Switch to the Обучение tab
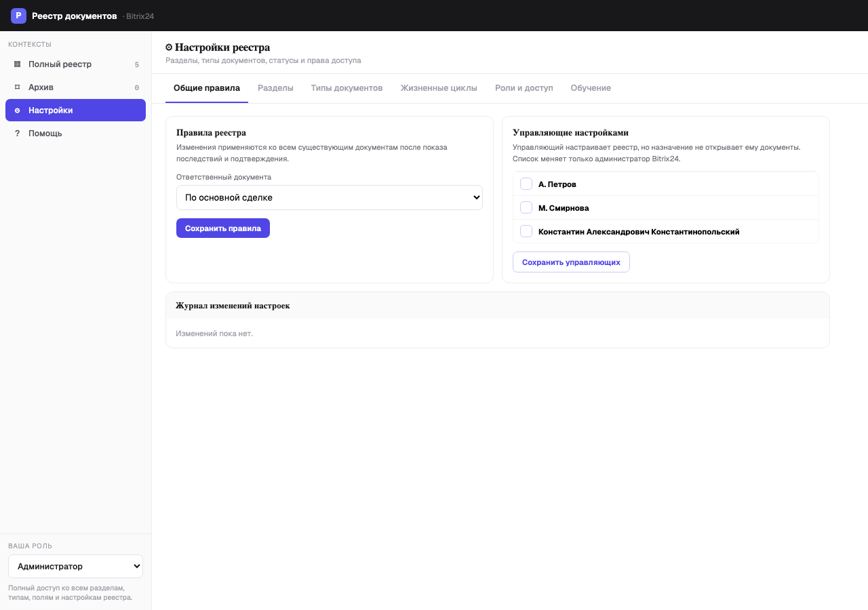This screenshot has width=868, height=610. pyautogui.click(x=591, y=88)
